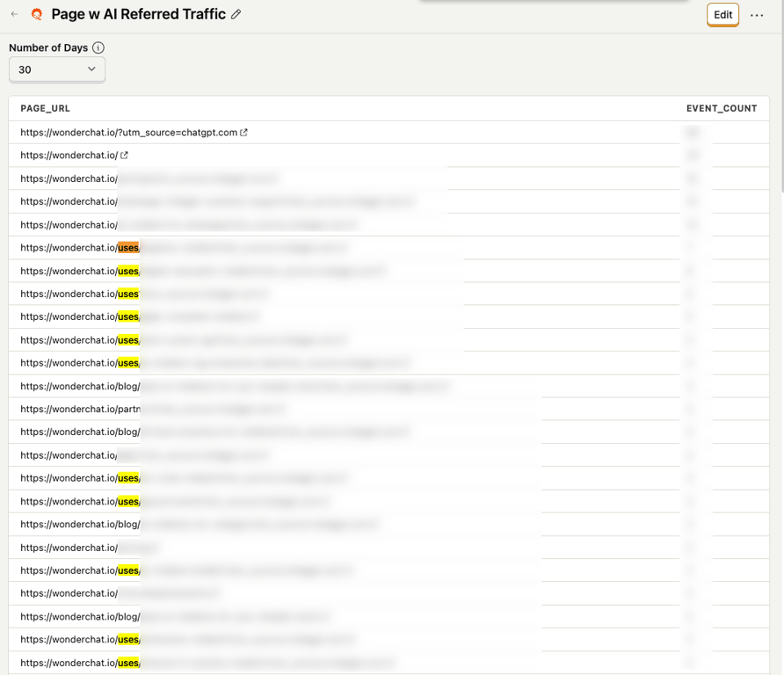This screenshot has width=784, height=675.
Task: Click the orange-highlighted 'uses' URL row
Action: pyautogui.click(x=388, y=248)
